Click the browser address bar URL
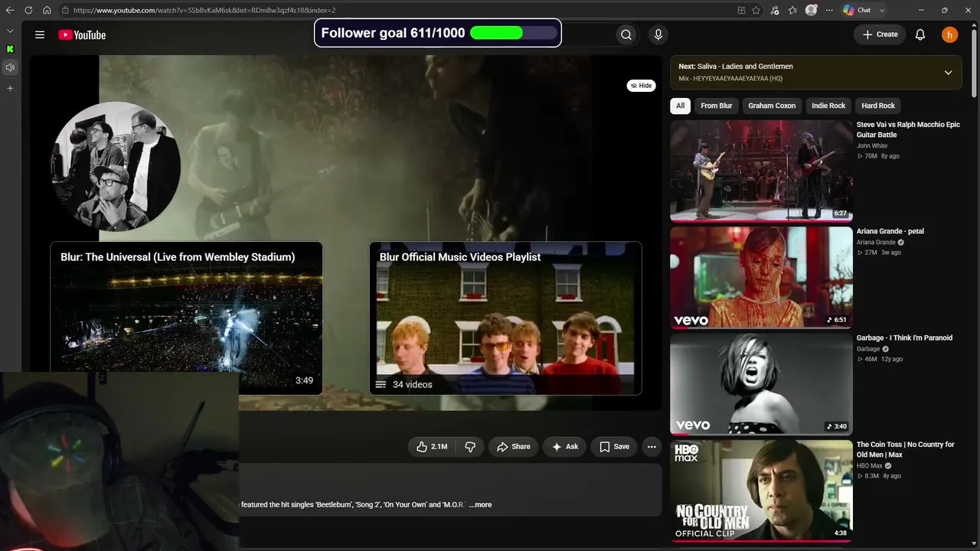The height and width of the screenshot is (551, 980). (204, 10)
